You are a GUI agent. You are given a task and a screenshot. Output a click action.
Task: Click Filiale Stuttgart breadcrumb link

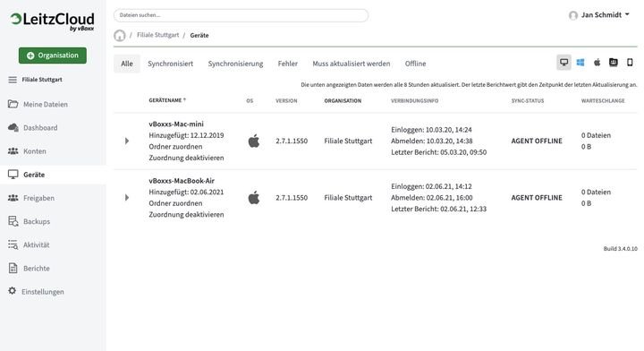click(157, 35)
